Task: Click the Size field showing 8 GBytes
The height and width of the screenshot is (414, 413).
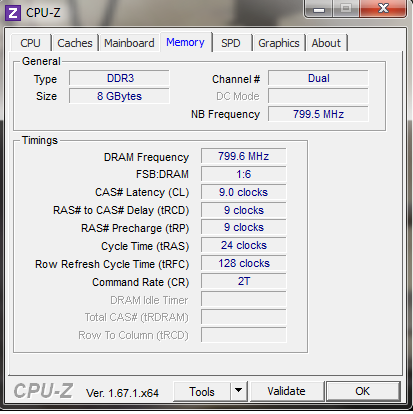Action: [x=119, y=96]
